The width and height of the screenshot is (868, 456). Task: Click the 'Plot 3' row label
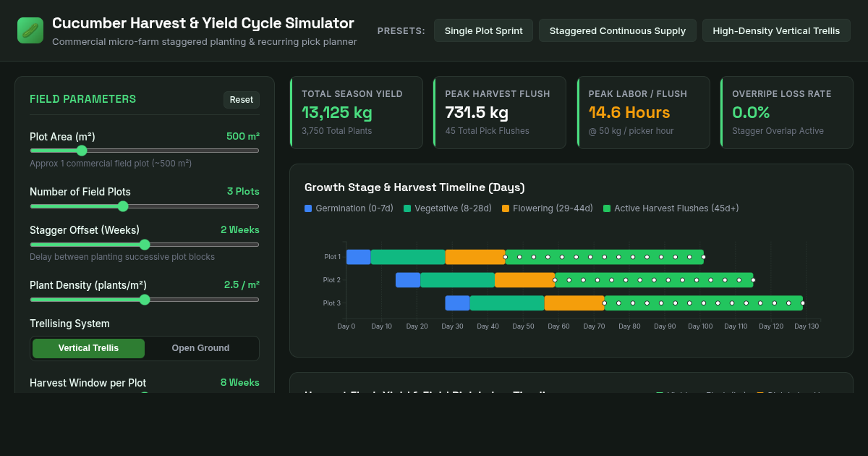click(x=332, y=303)
